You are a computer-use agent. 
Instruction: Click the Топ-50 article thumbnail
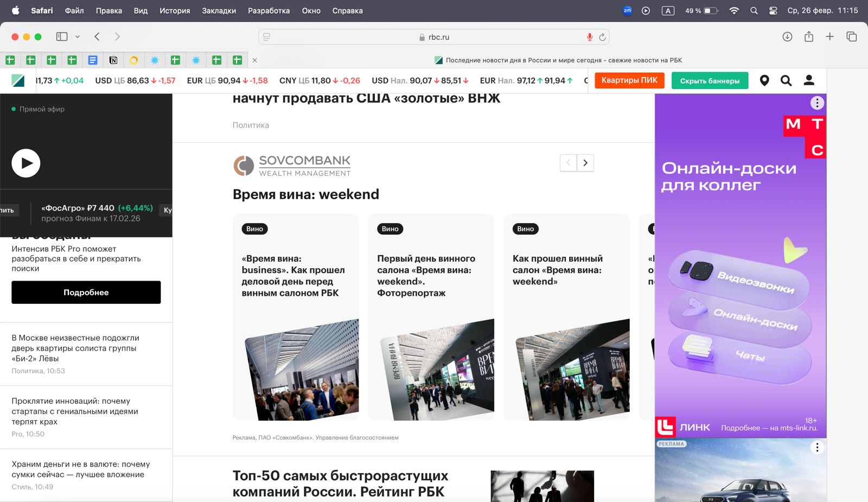coord(542,486)
